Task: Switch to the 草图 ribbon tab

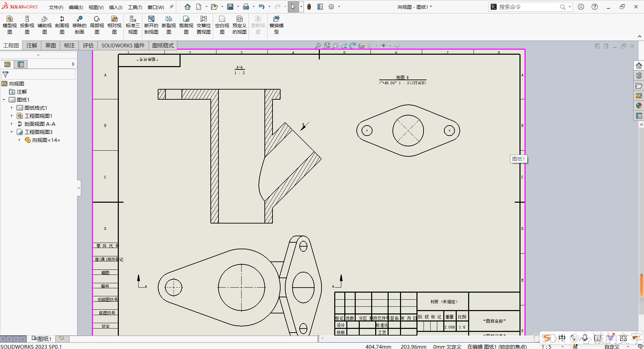Action: point(51,46)
